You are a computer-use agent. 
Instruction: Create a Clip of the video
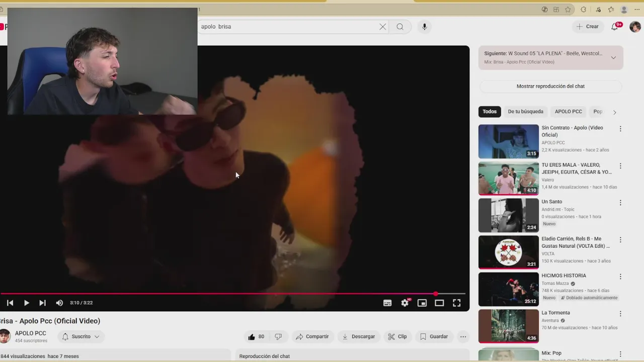click(397, 336)
